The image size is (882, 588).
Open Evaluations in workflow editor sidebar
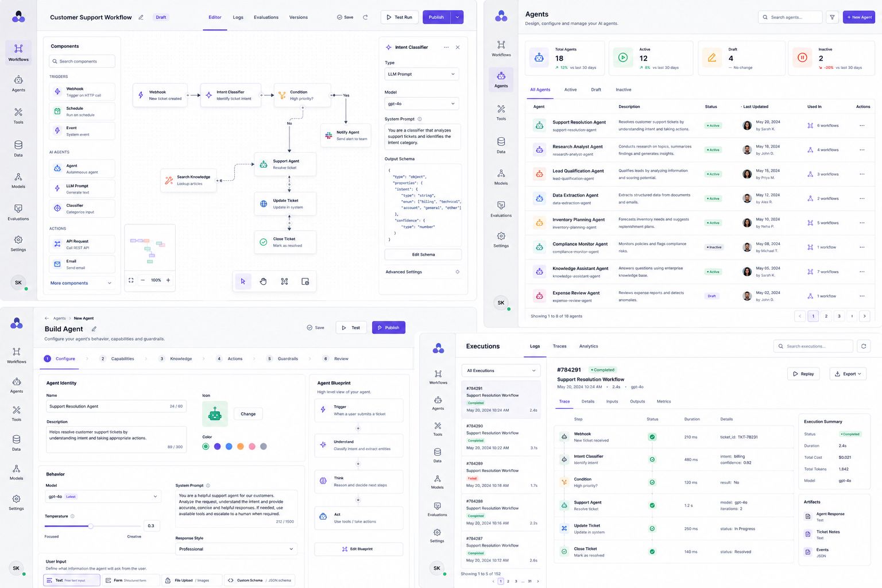[x=18, y=212]
